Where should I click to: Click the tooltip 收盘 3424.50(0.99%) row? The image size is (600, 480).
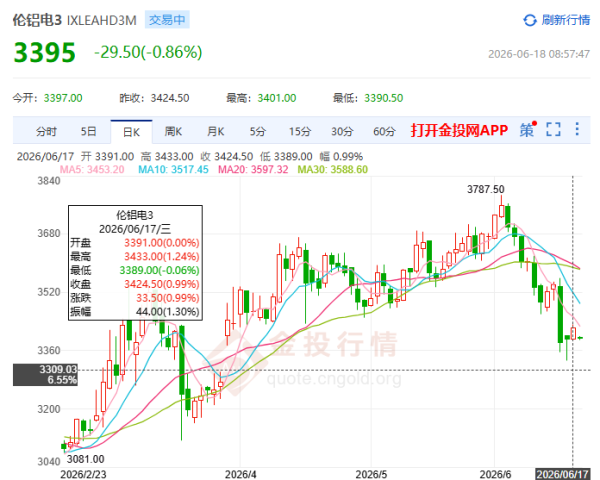click(x=135, y=284)
